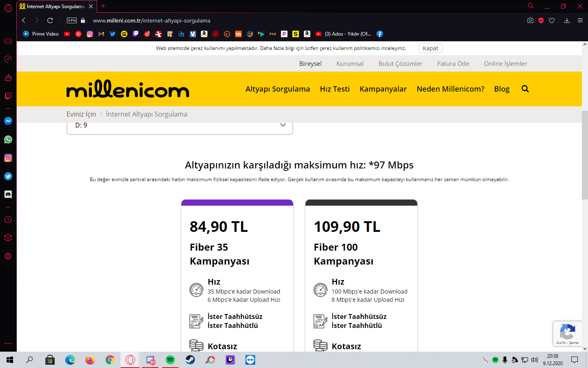The image size is (588, 368).
Task: Open the Twitch bookmark in bookmarks bar
Action: [x=136, y=34]
